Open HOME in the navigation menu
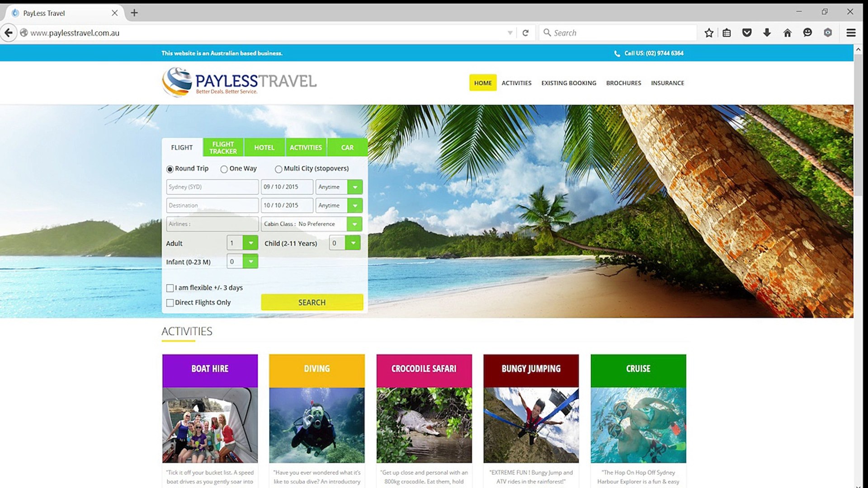Image resolution: width=868 pixels, height=488 pixels. click(x=483, y=83)
